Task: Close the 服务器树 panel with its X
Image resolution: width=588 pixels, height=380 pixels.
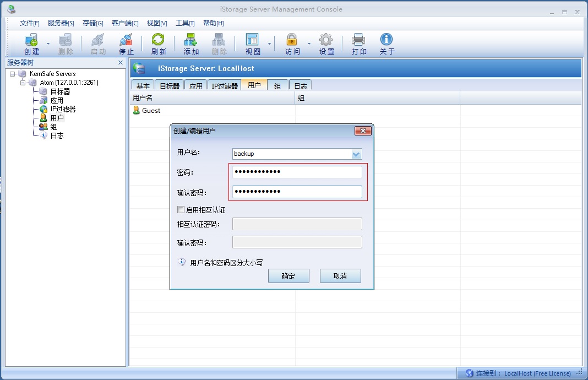Action: [x=121, y=63]
